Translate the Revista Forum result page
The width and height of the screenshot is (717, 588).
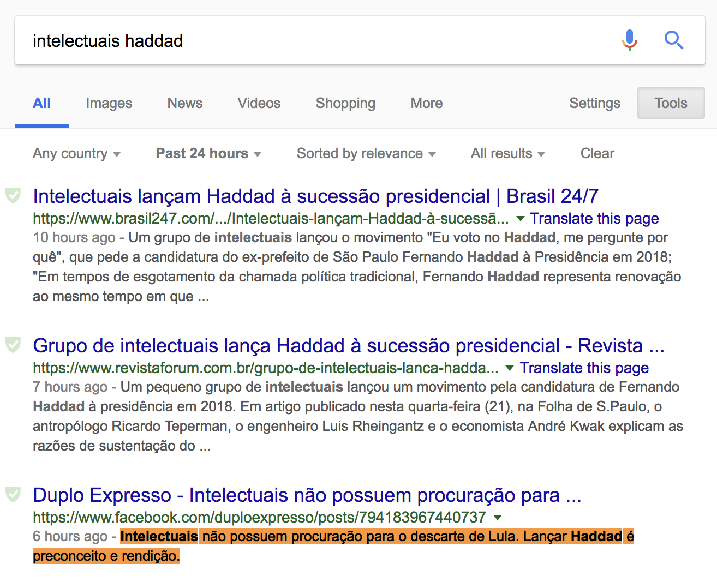pyautogui.click(x=584, y=368)
